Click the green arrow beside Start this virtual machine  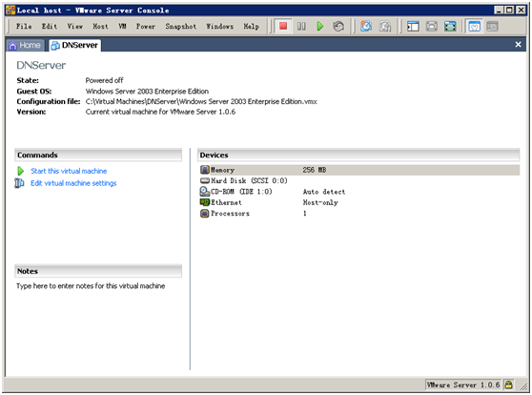coord(21,171)
